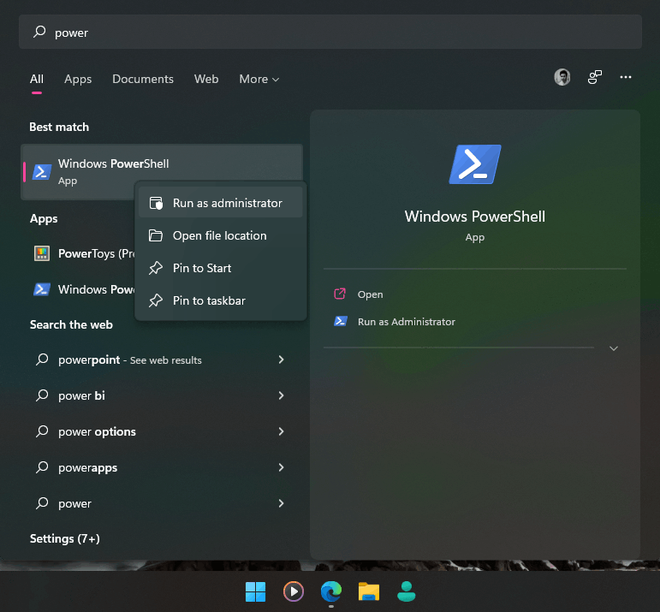The height and width of the screenshot is (612, 660).
Task: Select the 'power options' web suggestion
Action: pyautogui.click(x=160, y=431)
